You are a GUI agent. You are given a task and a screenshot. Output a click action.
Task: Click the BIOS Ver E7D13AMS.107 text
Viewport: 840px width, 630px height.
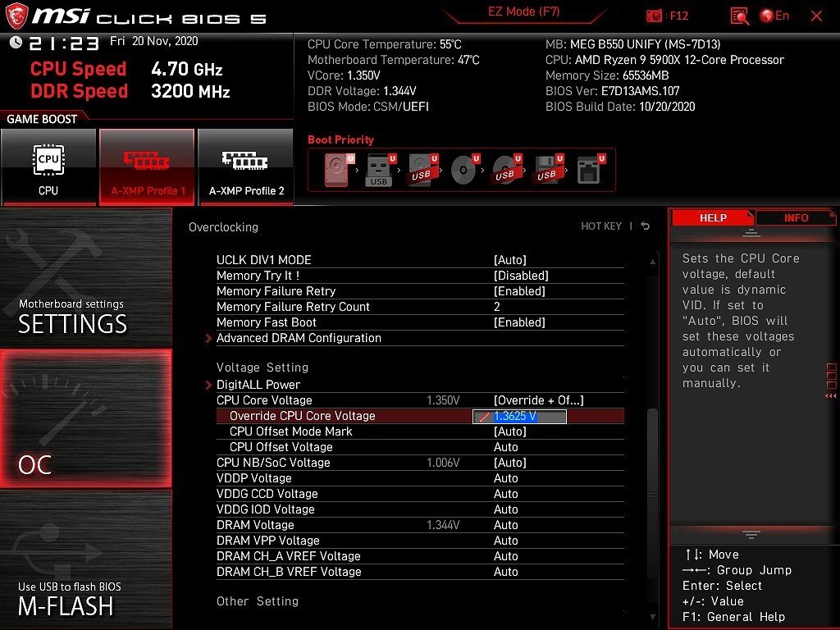[612, 91]
